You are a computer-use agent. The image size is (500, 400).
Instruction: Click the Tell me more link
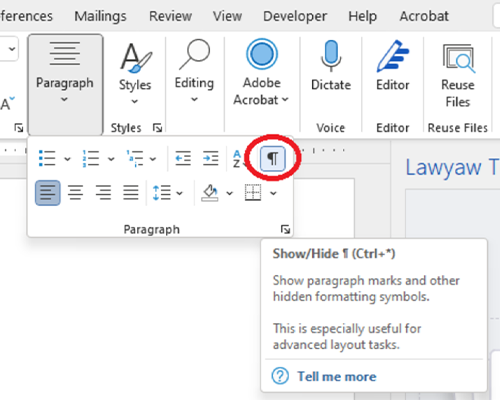(337, 377)
